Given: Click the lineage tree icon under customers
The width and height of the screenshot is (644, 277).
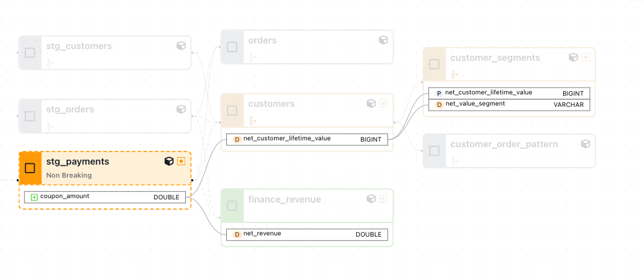Looking at the screenshot, I should pyautogui.click(x=252, y=120).
